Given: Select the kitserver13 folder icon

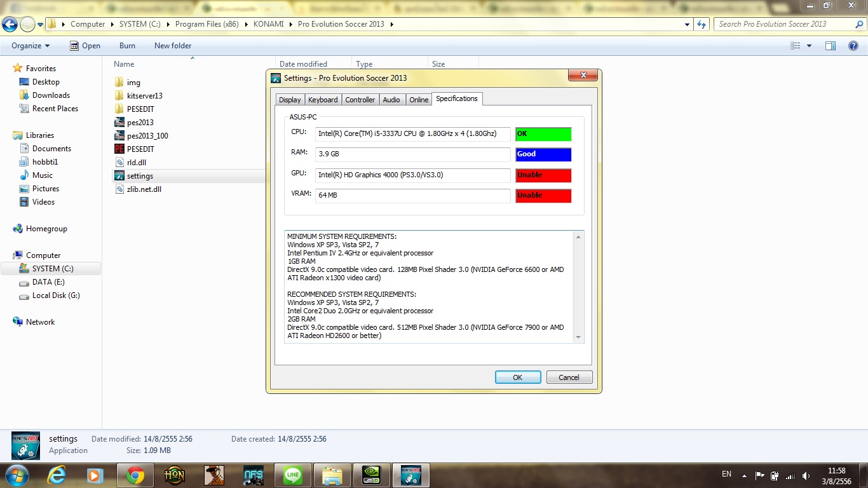Looking at the screenshot, I should (x=119, y=96).
